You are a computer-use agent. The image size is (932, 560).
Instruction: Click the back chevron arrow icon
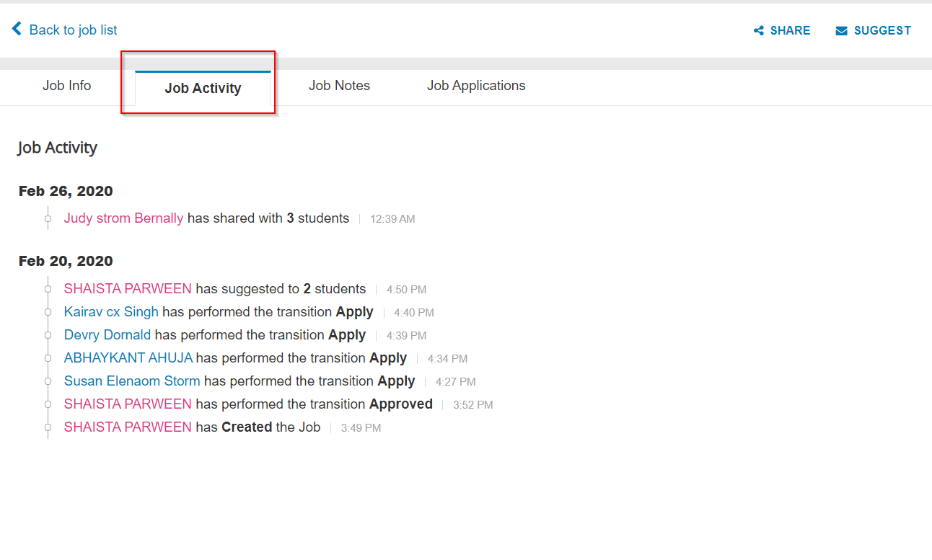[17, 29]
